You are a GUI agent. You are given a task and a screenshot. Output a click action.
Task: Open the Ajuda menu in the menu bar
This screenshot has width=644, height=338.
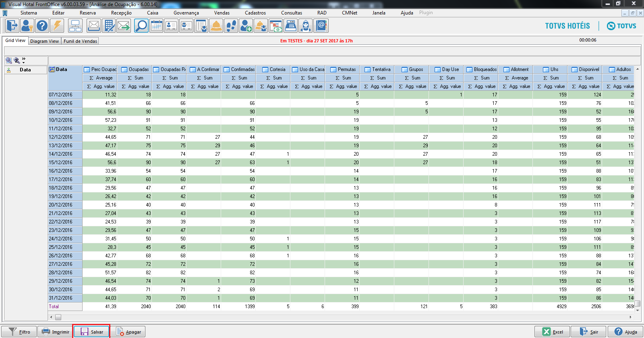click(407, 13)
